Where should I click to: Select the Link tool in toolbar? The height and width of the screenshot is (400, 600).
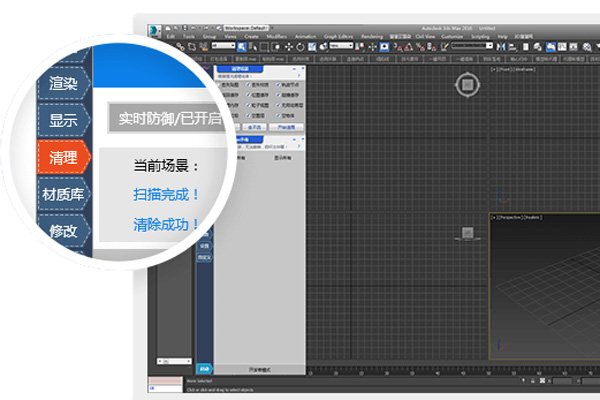[180, 46]
